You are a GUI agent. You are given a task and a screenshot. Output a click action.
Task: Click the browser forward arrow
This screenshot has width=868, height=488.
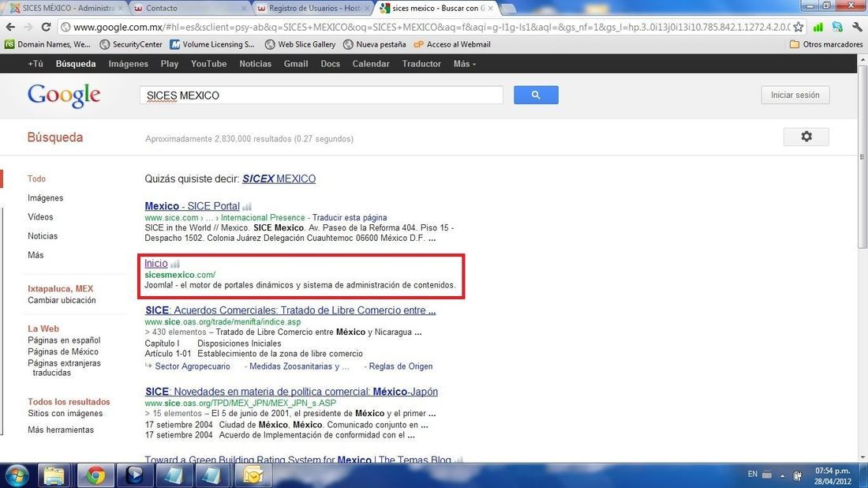click(x=28, y=27)
